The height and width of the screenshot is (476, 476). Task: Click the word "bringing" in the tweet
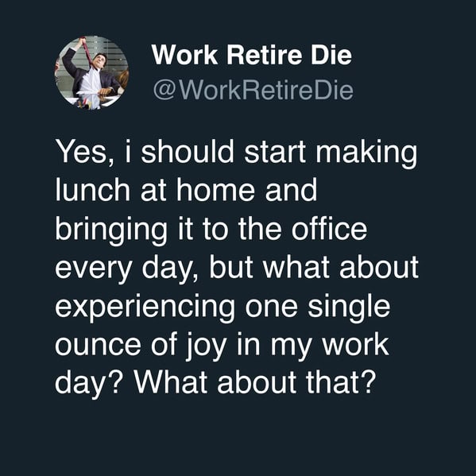[111, 230]
